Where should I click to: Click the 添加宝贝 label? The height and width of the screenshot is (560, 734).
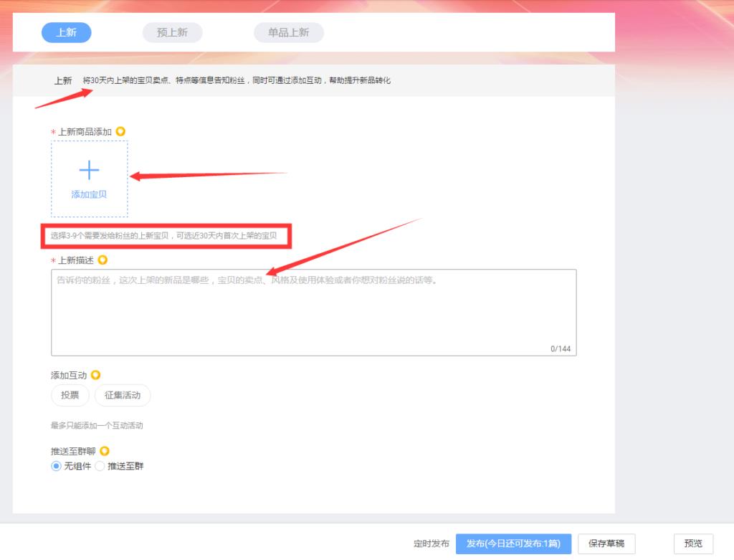pos(89,194)
